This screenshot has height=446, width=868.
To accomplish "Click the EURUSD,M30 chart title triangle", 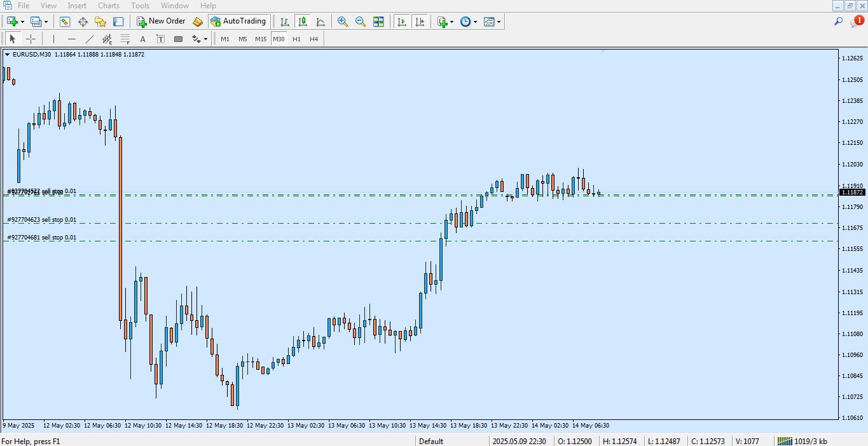I will [8, 55].
